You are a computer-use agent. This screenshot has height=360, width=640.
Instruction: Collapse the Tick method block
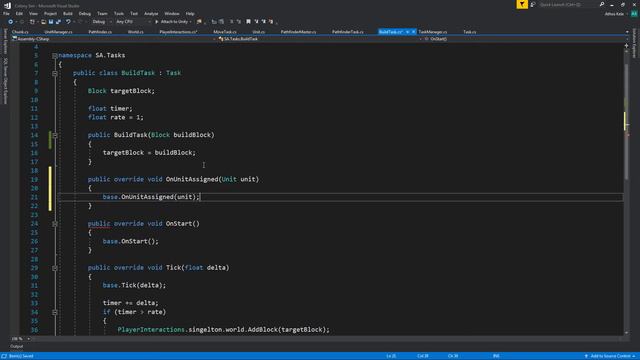tap(55, 268)
